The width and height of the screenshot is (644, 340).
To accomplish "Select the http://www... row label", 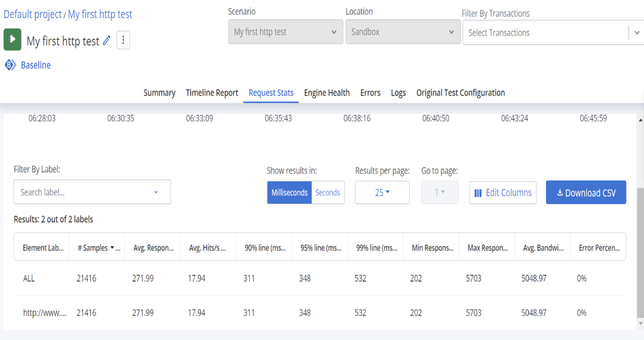I will point(45,313).
